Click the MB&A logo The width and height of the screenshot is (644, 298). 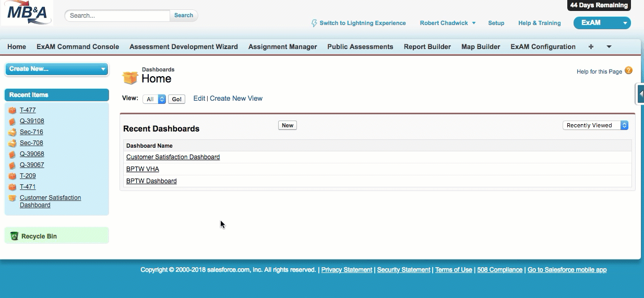point(27,13)
